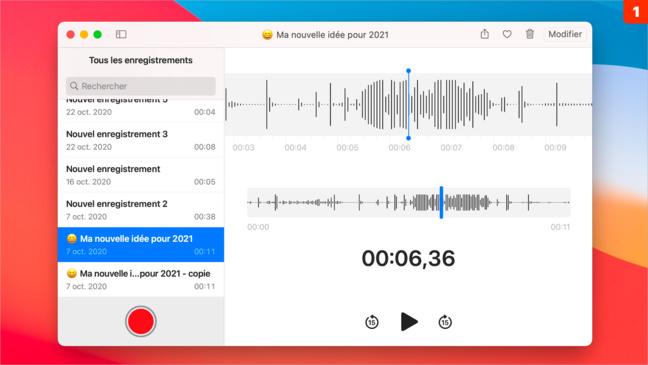
Task: Click the 00:08 timeline marker
Action: [503, 148]
